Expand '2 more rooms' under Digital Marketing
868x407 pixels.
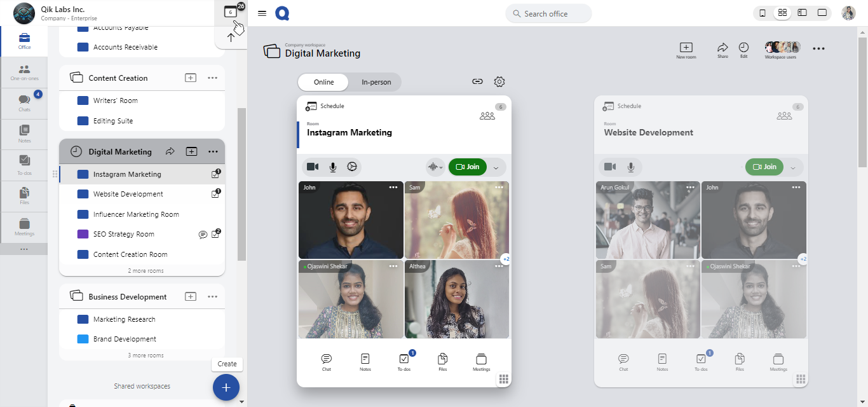[146, 270]
